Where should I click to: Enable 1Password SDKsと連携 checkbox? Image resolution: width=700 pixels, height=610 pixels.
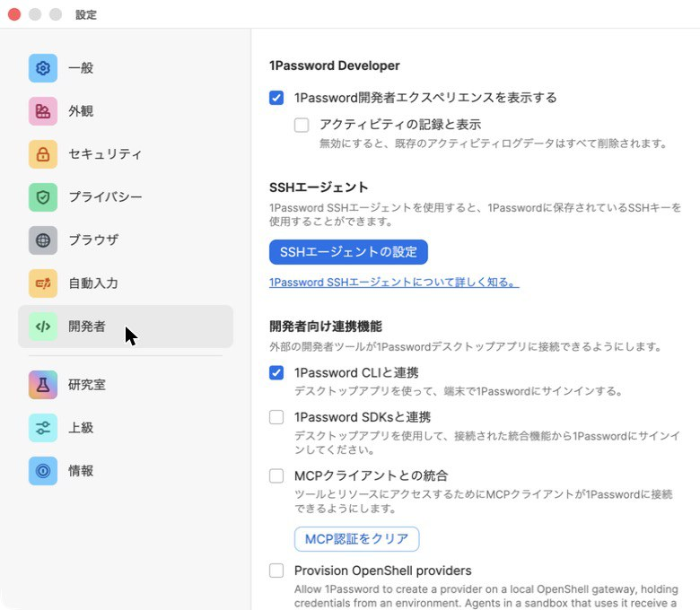click(276, 417)
